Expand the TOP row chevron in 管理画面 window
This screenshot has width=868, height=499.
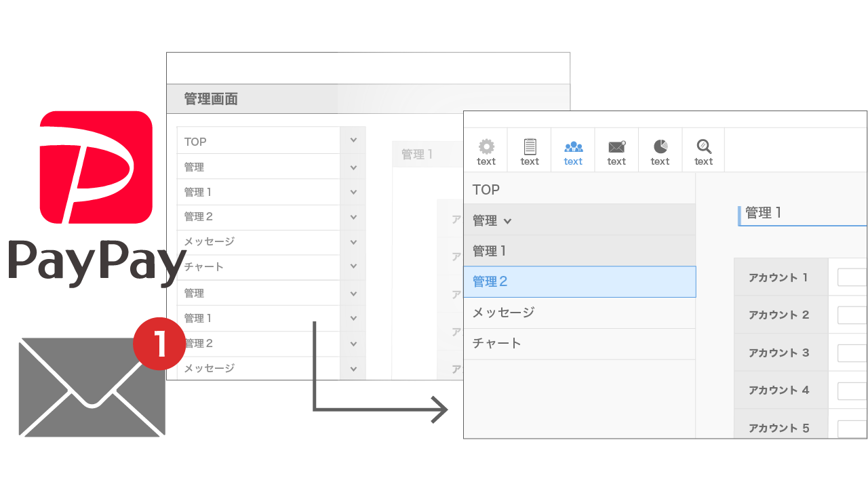tap(353, 140)
